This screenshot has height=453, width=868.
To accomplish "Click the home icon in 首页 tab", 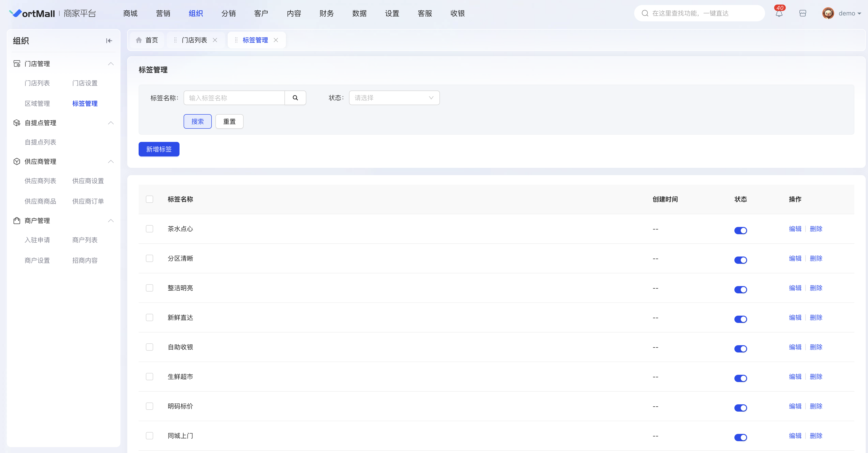I will [139, 40].
